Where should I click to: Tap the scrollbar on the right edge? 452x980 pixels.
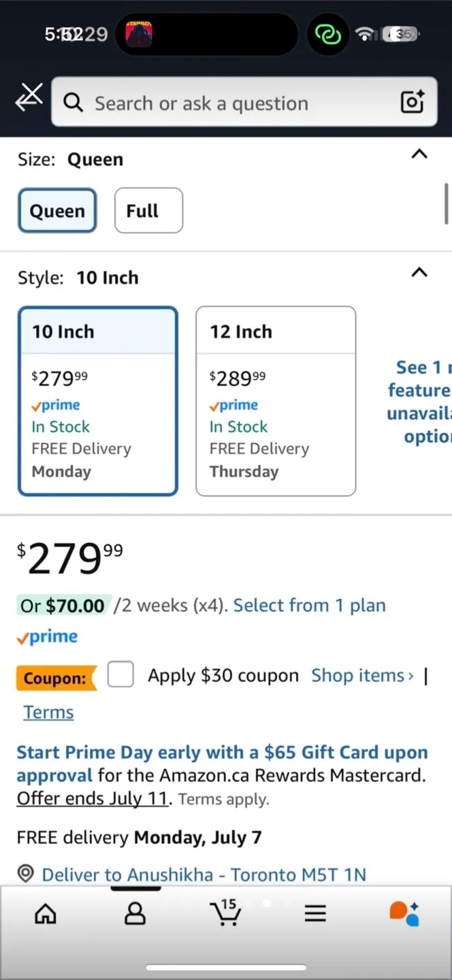tap(447, 204)
